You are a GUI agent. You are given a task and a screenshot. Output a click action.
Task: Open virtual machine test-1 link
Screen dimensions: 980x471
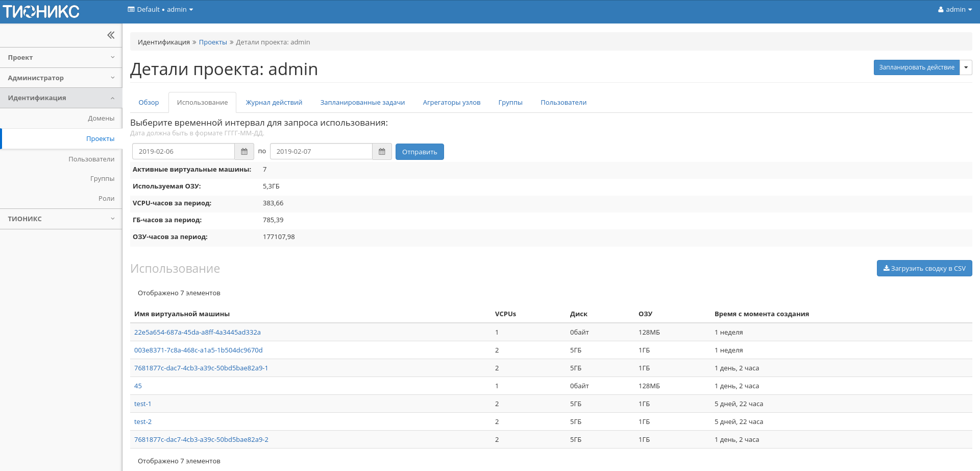142,404
